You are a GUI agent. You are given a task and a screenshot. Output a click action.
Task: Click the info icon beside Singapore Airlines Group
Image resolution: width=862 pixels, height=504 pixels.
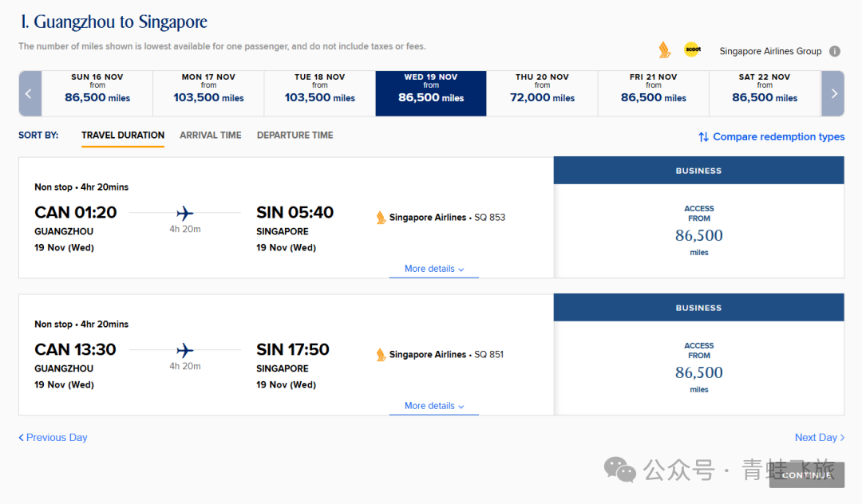coord(835,51)
